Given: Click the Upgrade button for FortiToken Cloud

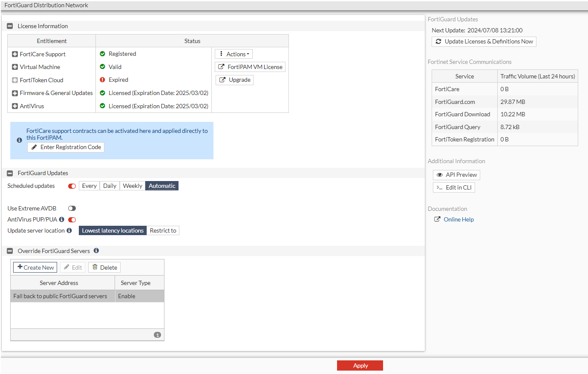Looking at the screenshot, I should point(234,80).
